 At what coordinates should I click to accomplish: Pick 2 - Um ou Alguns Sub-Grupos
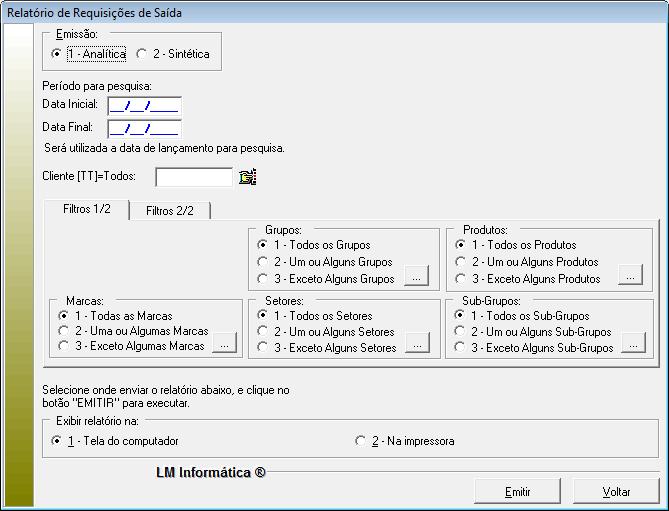point(461,331)
